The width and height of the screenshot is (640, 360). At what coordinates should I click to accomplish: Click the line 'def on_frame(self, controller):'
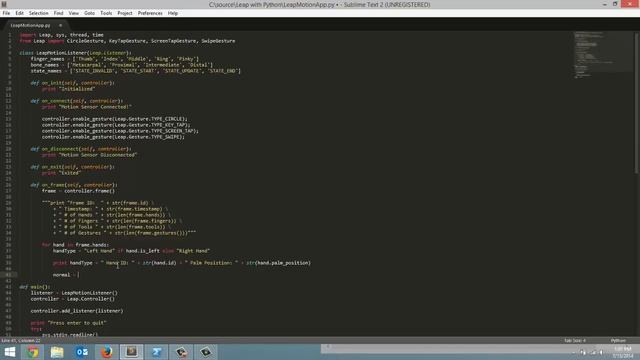coord(74,185)
